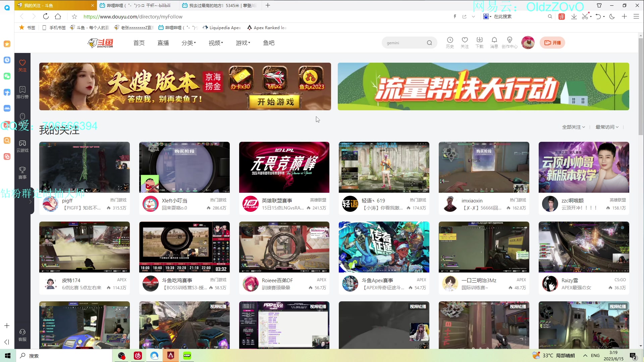644x362 pixels.
Task: Open the 关注 heart icon in header
Action: (x=465, y=43)
